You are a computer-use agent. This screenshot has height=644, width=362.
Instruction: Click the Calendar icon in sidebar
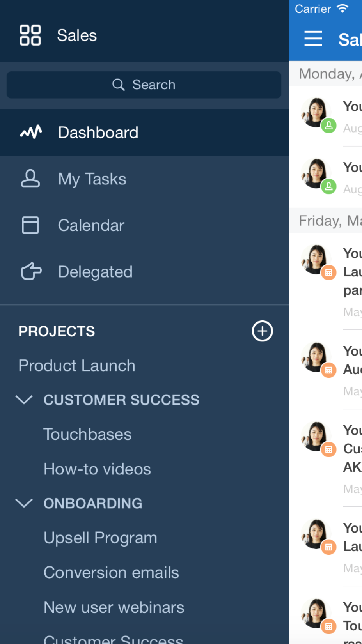click(30, 225)
